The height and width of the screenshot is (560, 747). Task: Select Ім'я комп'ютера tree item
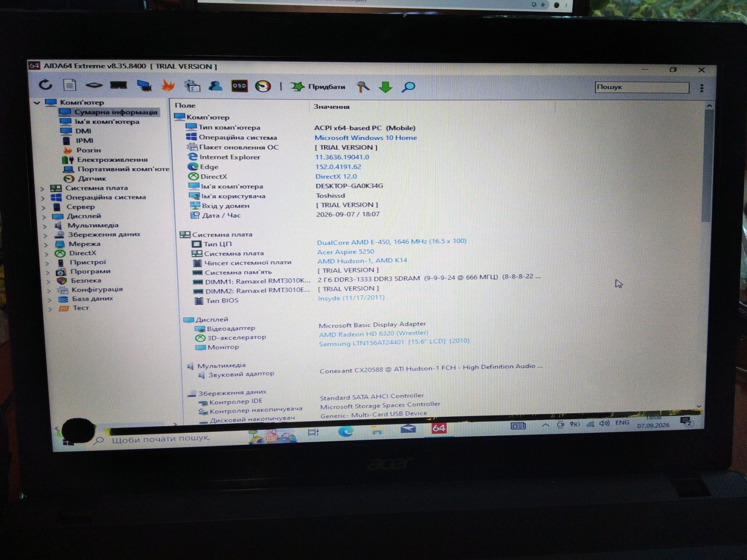click(x=100, y=121)
